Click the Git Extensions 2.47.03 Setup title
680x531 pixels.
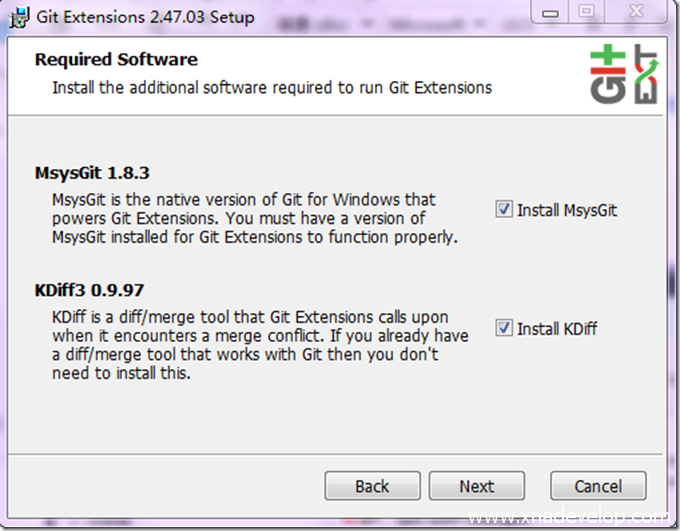(x=144, y=17)
